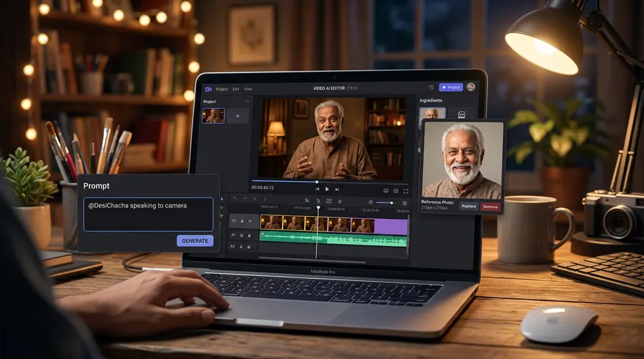Select the portrait ingredient thumbnail
This screenshot has width=644, height=359.
[x=432, y=113]
